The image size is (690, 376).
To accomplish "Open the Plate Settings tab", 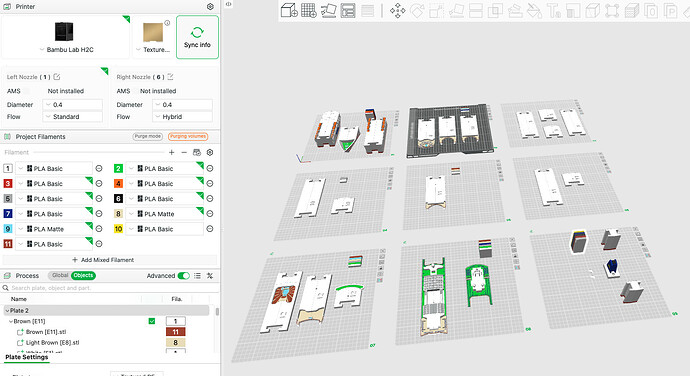I will point(26,357).
